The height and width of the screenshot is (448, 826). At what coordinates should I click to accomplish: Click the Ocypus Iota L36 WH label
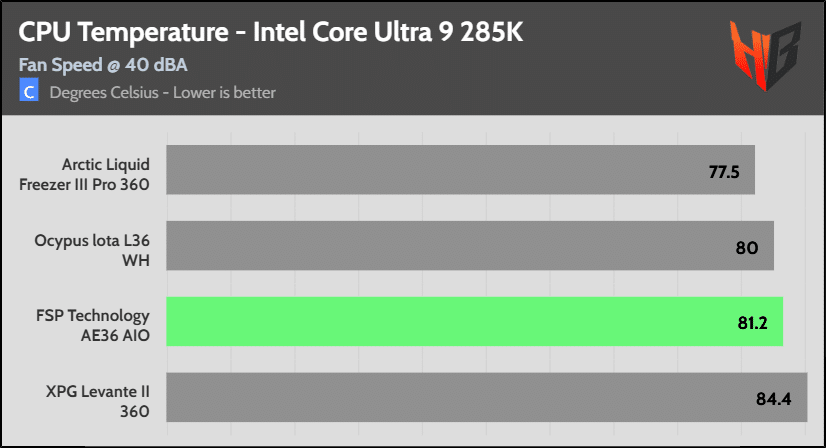tap(92, 250)
